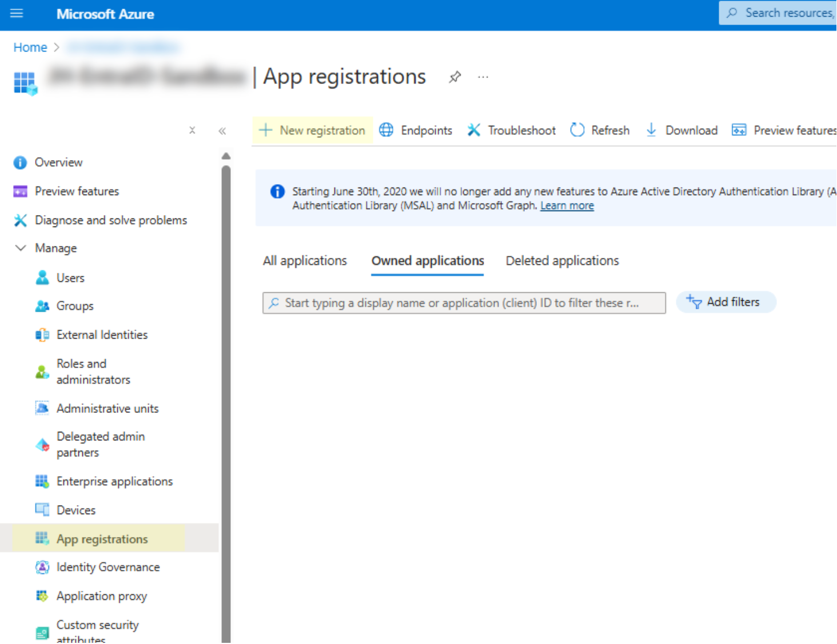Open External Identities

(102, 335)
